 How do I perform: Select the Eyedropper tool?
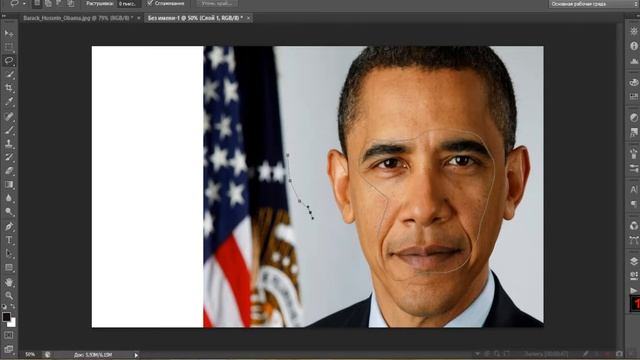click(9, 102)
